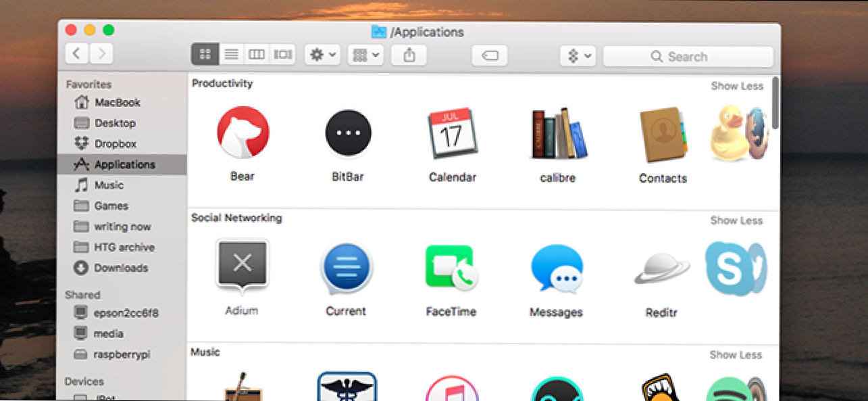Open the Action gear dropdown menu
The width and height of the screenshot is (868, 401).
tap(322, 55)
